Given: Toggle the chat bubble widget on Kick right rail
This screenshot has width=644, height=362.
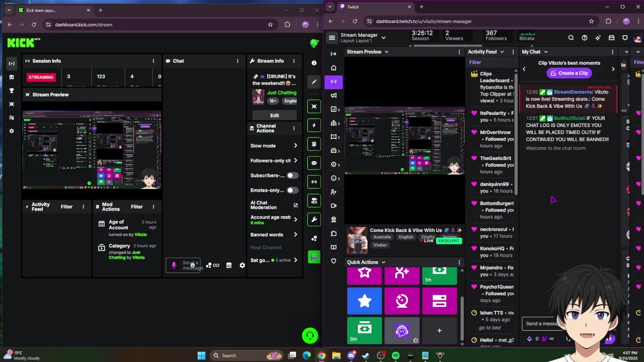Looking at the screenshot, I should pos(314,163).
